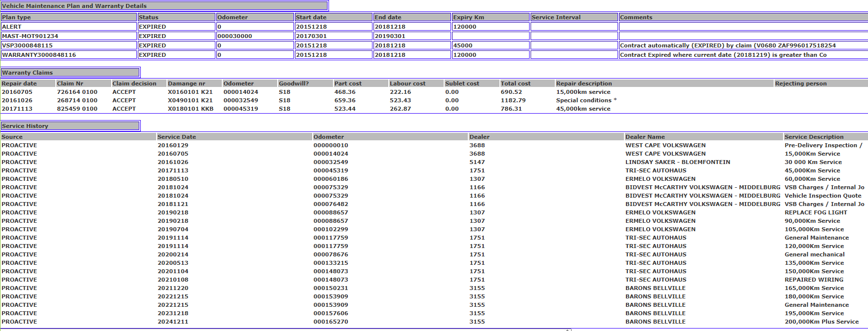Select the VSP3000848115 plan cell
The height and width of the screenshot is (331, 868).
[x=69, y=45]
